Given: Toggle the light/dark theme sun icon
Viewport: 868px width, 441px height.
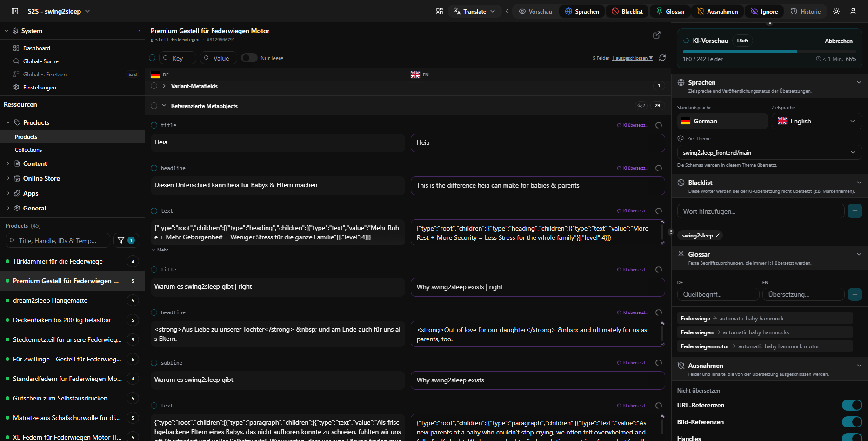Looking at the screenshot, I should [x=836, y=11].
